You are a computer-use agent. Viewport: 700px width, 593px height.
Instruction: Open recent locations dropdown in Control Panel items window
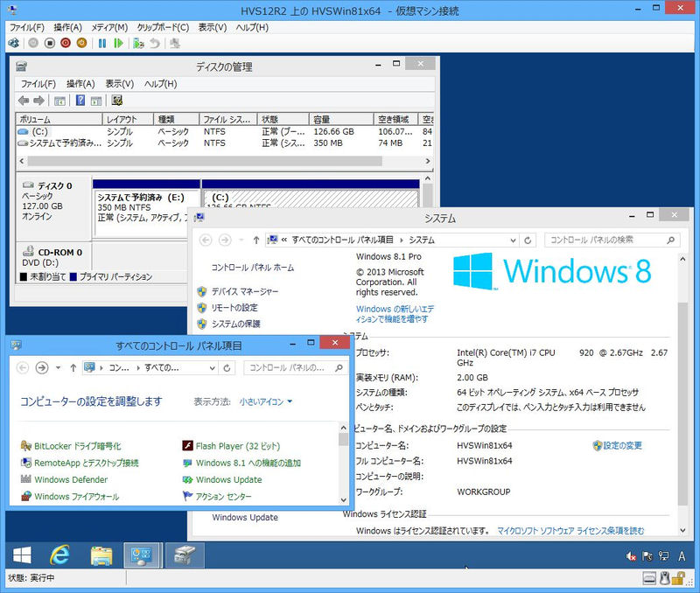coord(58,367)
